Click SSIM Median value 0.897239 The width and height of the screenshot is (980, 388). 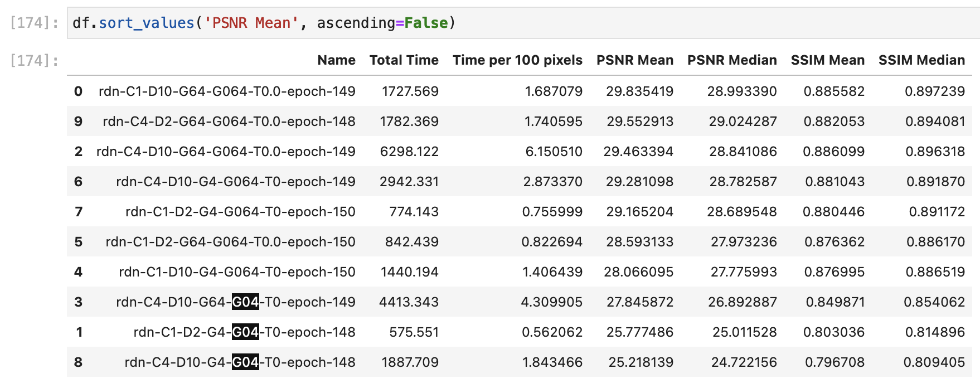click(935, 91)
